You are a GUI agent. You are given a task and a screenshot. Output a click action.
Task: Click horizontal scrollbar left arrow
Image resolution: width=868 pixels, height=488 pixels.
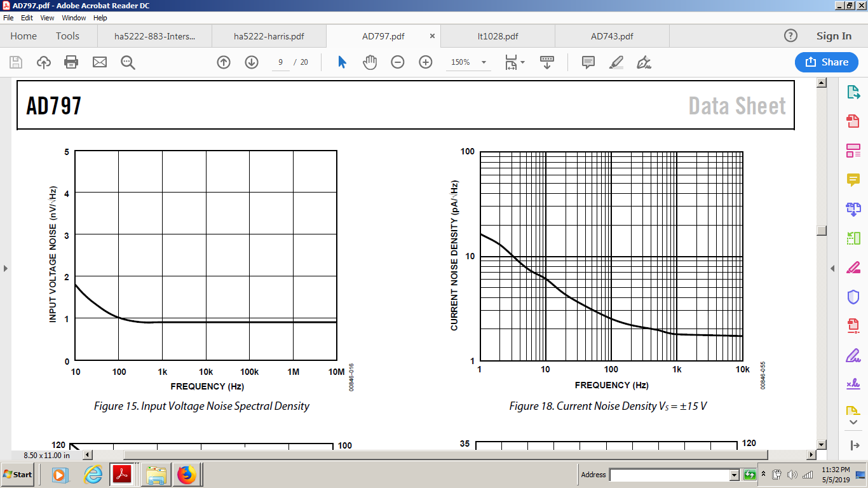[x=88, y=454]
